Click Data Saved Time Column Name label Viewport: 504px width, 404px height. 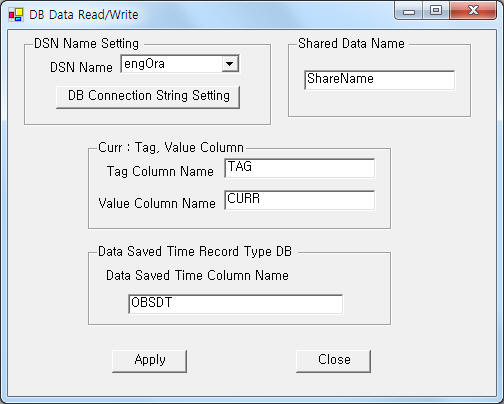point(197,275)
